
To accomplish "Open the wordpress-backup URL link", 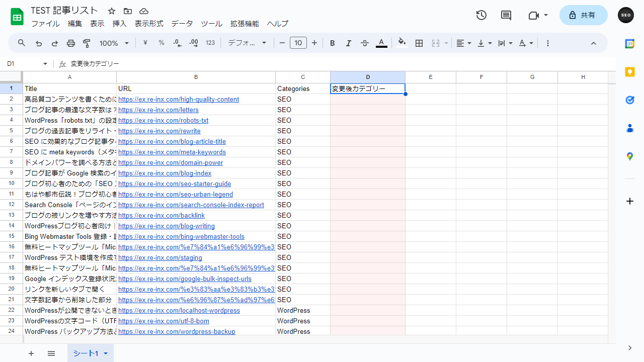I will [x=177, y=331].
